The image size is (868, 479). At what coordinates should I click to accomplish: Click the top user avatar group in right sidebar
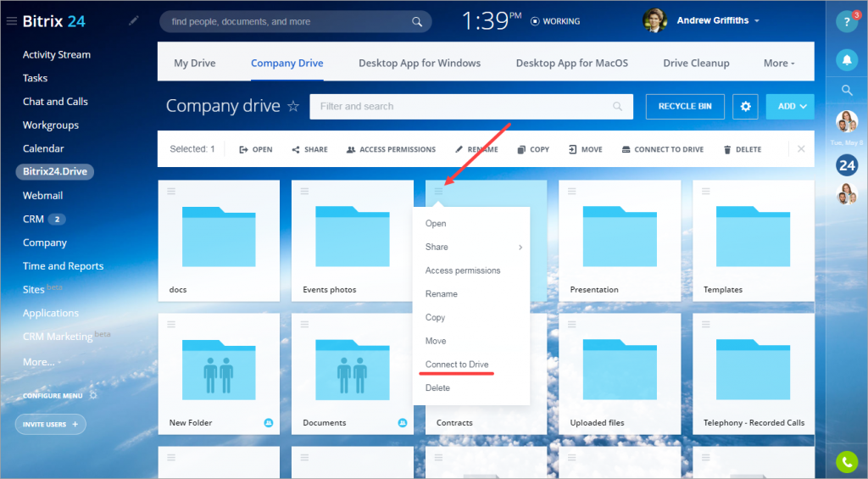[x=847, y=121]
